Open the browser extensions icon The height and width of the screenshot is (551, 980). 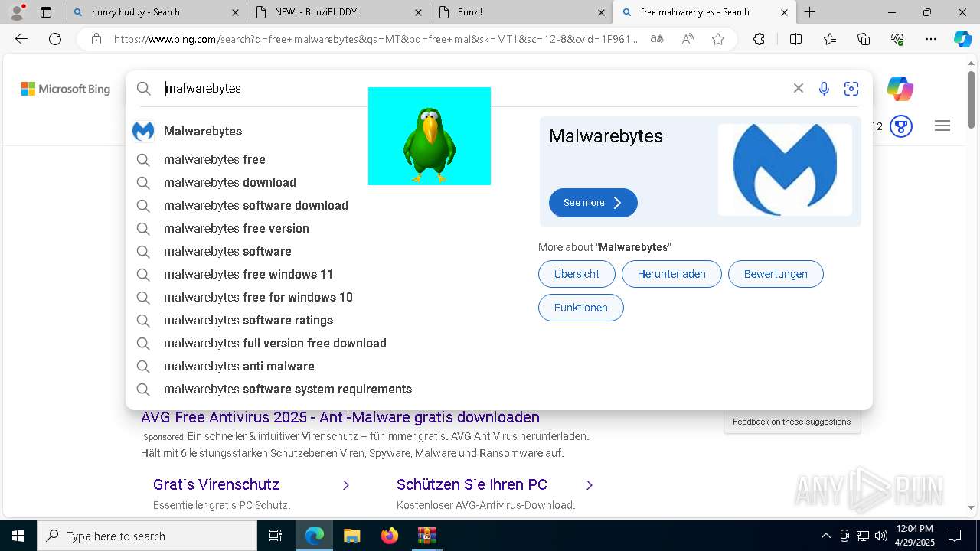[759, 39]
